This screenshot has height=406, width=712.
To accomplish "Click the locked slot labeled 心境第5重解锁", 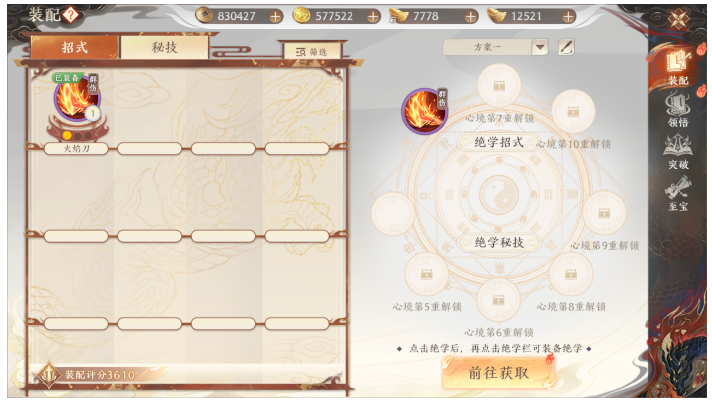I will (x=426, y=274).
